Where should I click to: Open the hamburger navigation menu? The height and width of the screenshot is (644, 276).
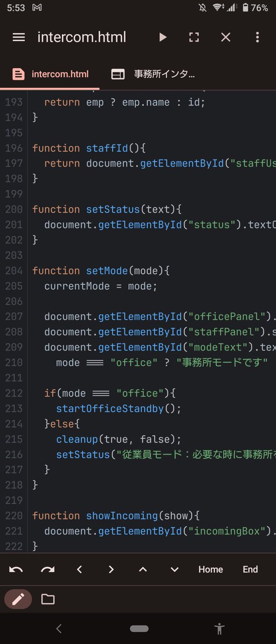click(19, 37)
